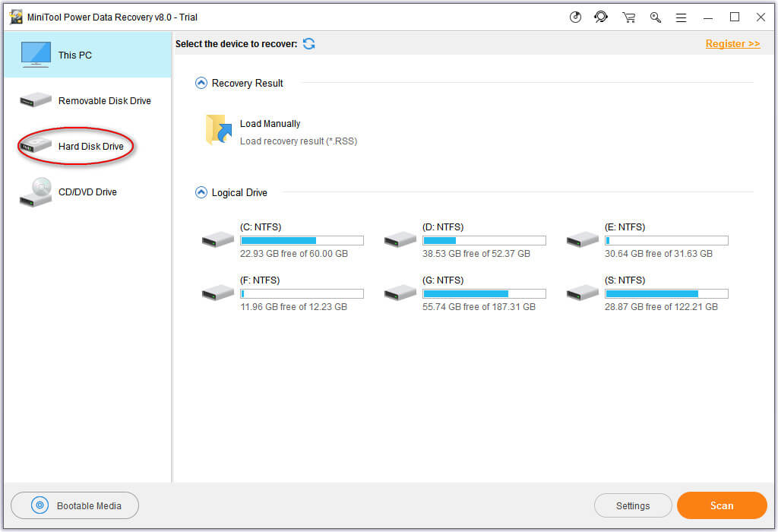The image size is (778, 532).
Task: Select This PC in sidebar
Action: (x=88, y=55)
